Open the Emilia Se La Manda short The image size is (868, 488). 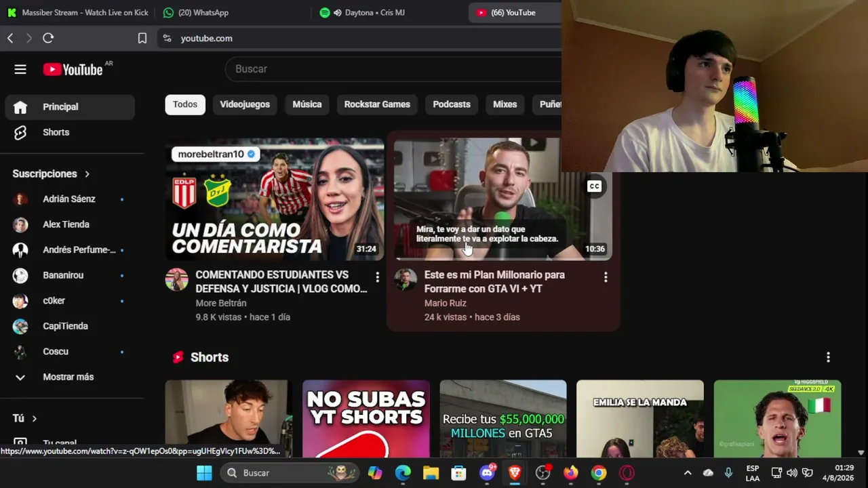pos(640,419)
